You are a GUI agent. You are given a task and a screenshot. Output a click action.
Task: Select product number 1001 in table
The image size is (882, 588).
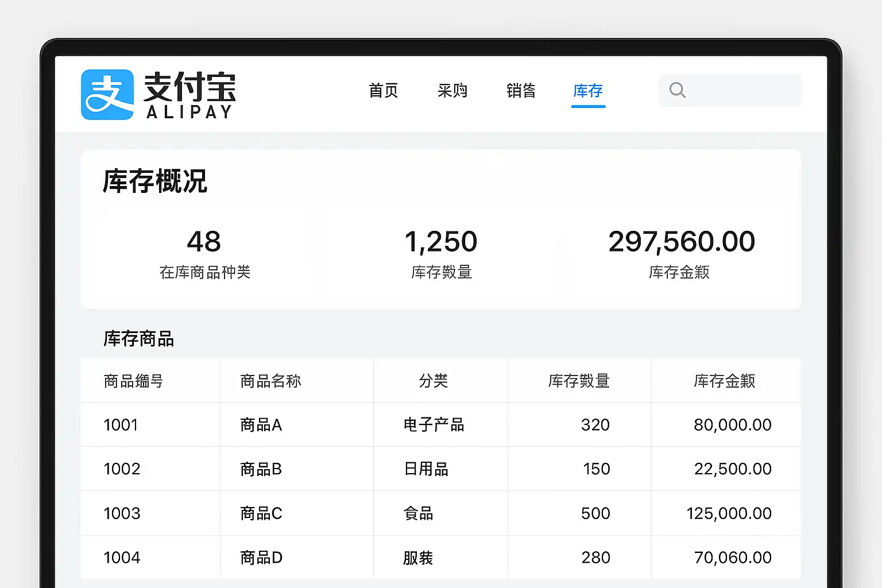pyautogui.click(x=121, y=425)
